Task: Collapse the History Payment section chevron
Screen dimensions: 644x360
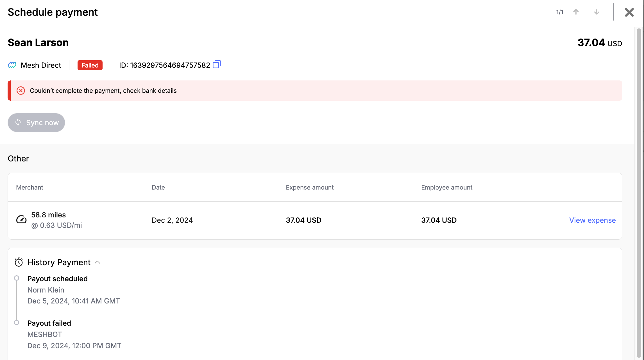Action: [x=97, y=262]
